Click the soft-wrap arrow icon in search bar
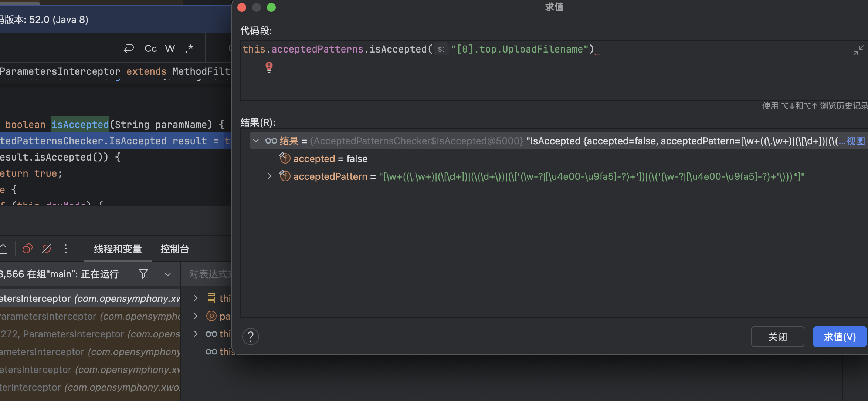Image resolution: width=868 pixels, height=401 pixels. click(129, 48)
